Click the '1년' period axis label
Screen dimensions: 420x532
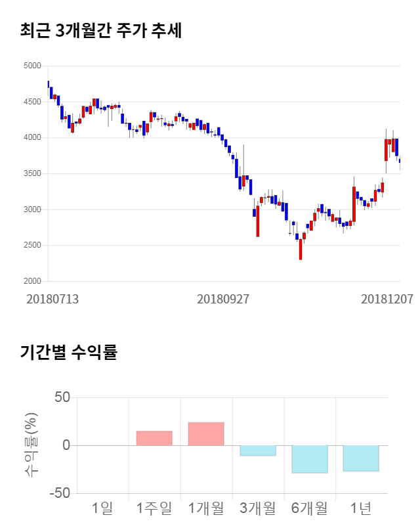[361, 508]
